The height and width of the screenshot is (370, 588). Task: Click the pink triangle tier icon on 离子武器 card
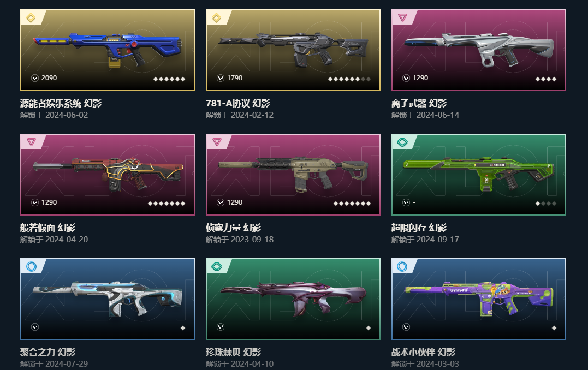tap(402, 17)
